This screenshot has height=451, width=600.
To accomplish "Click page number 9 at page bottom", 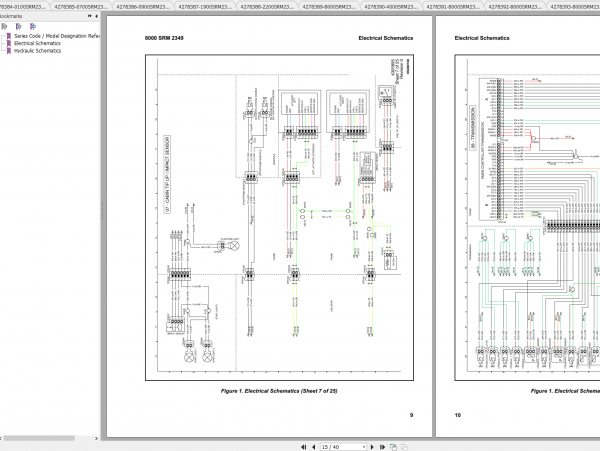I will click(x=411, y=415).
